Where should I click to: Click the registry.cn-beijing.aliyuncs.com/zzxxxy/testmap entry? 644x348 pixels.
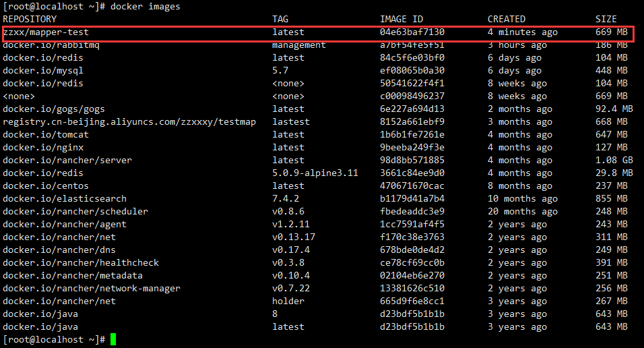pos(129,122)
